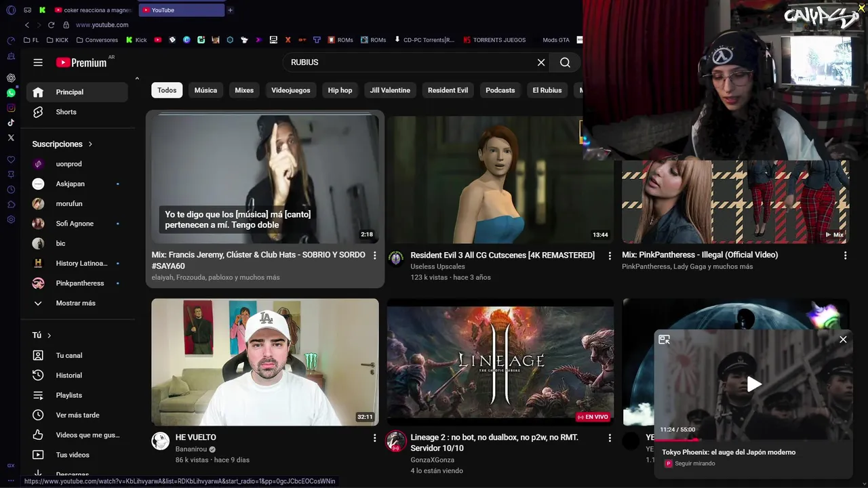Open Instagram in the Opera sidebar

11,108
